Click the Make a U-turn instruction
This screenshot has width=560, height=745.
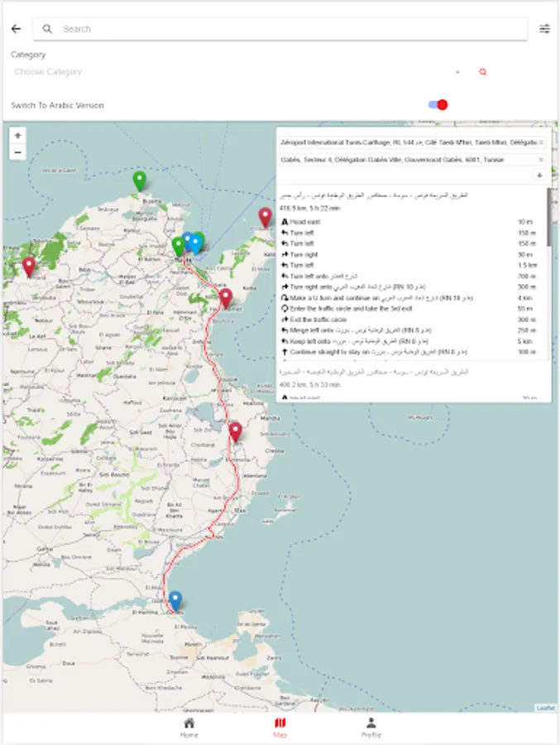[x=409, y=298]
